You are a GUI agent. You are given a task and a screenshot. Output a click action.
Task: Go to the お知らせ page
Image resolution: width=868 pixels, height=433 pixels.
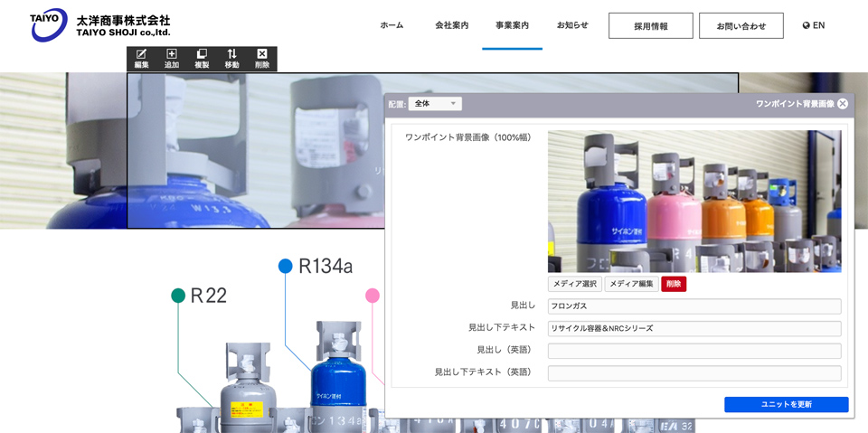pos(572,25)
